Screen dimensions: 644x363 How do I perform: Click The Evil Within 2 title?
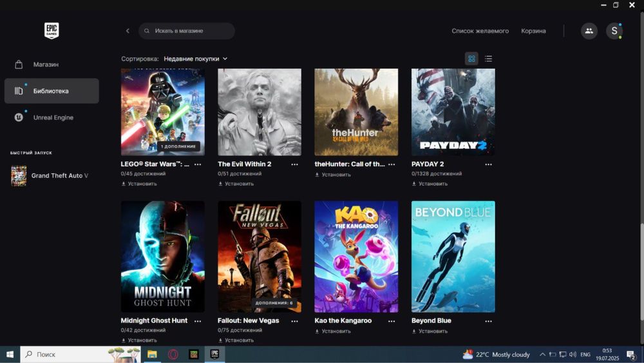245,164
